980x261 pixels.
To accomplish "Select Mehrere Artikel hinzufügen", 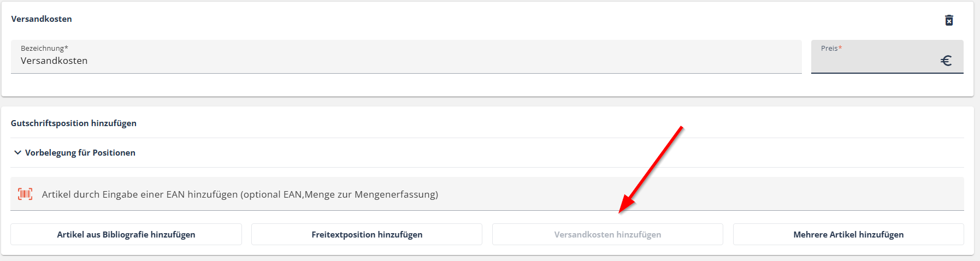I will click(848, 234).
